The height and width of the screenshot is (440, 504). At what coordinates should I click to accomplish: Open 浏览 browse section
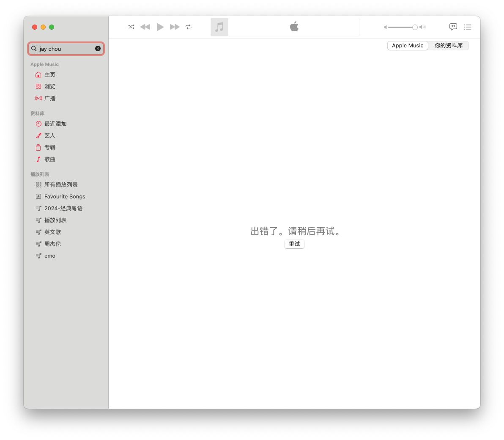(50, 87)
